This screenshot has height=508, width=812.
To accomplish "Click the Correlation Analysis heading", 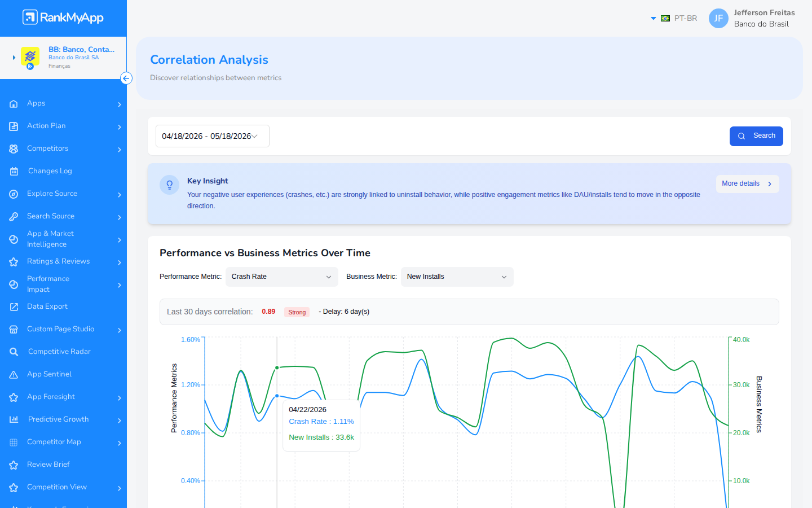I will [209, 60].
